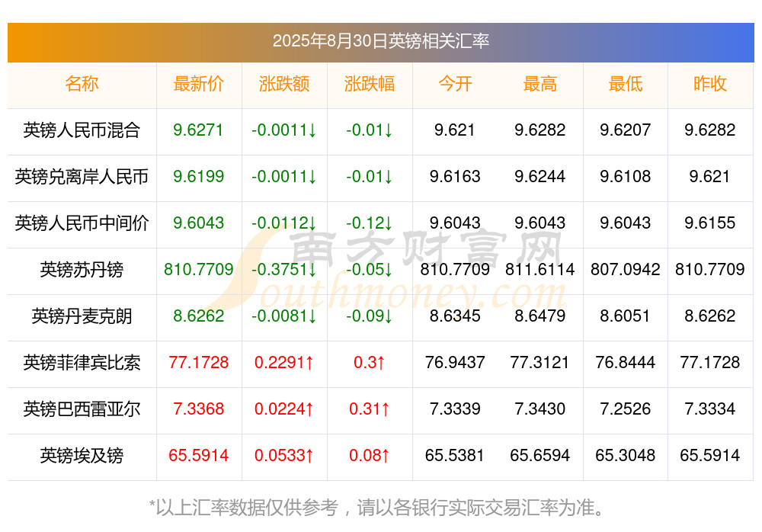Click change percent 0.31↑
Image resolution: width=762 pixels, height=532 pixels.
tap(370, 409)
